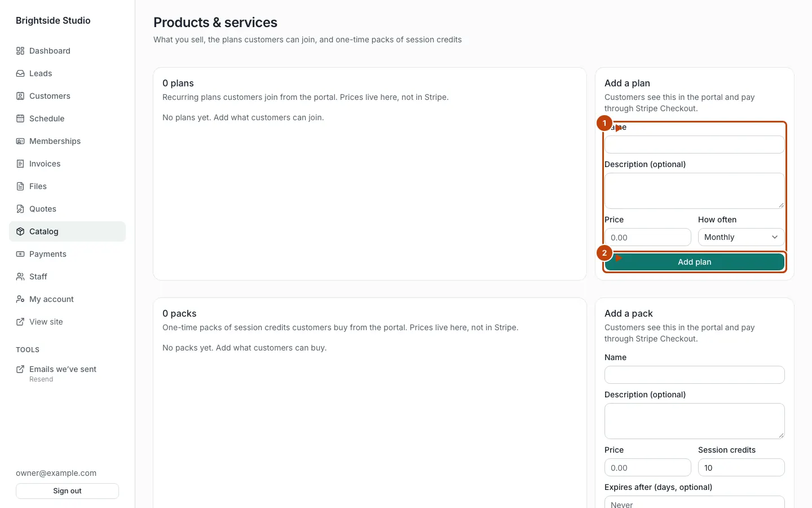Screen dimensions: 812x508
Task: Click the View site external-link icon
Action: (x=20, y=322)
